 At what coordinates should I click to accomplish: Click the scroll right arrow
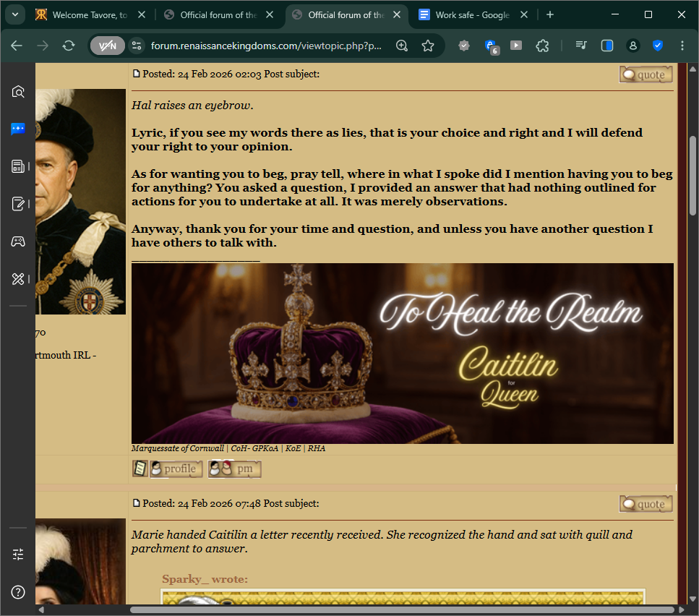click(x=681, y=609)
